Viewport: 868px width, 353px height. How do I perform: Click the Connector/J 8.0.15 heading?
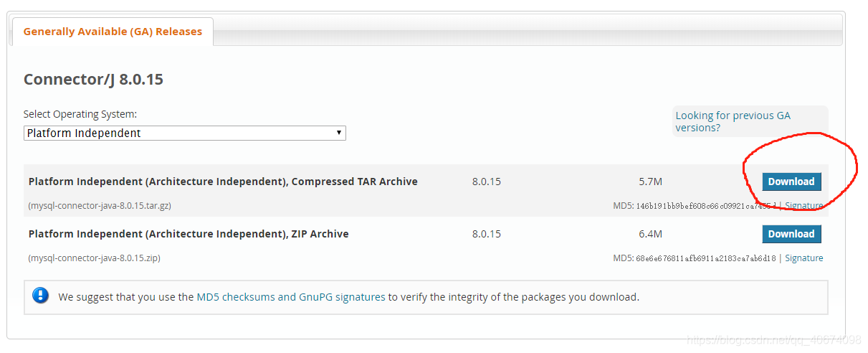click(93, 79)
